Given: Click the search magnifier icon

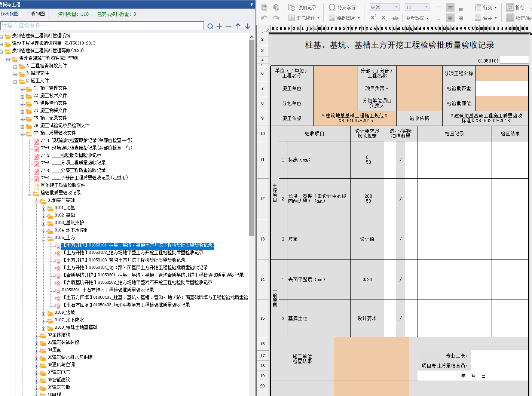Looking at the screenshot, I should coord(210,26).
